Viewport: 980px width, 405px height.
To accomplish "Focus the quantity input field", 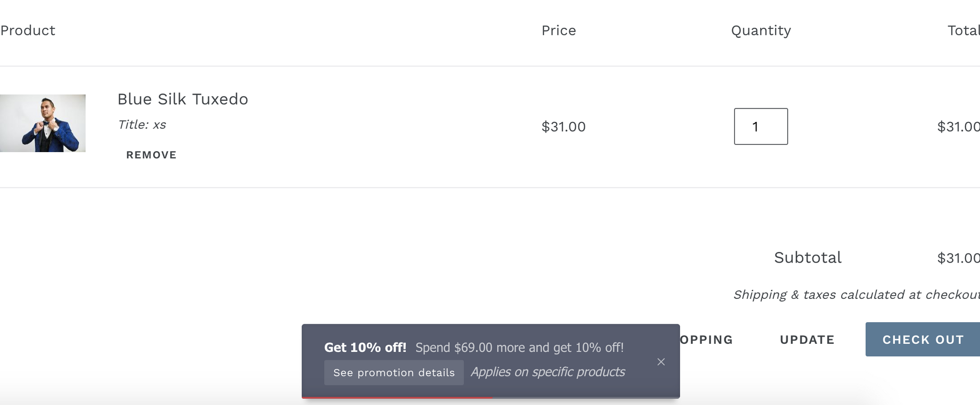I will 761,127.
